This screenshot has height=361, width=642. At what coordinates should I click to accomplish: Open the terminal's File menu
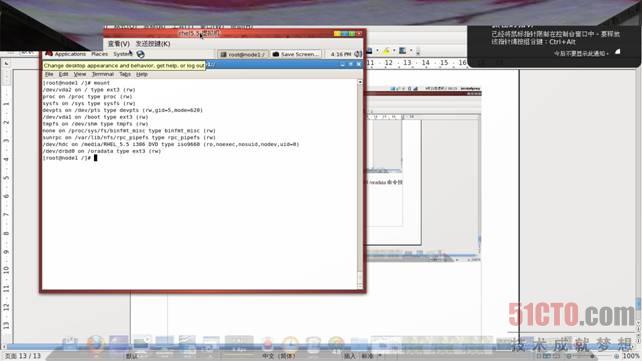[x=49, y=74]
